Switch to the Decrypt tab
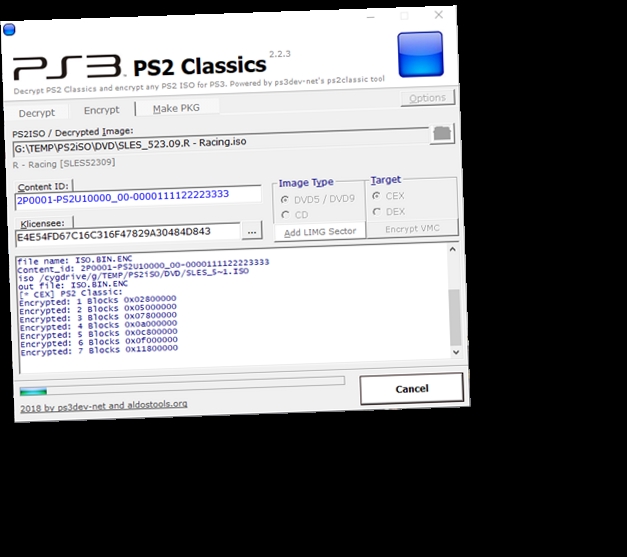 coord(37,113)
